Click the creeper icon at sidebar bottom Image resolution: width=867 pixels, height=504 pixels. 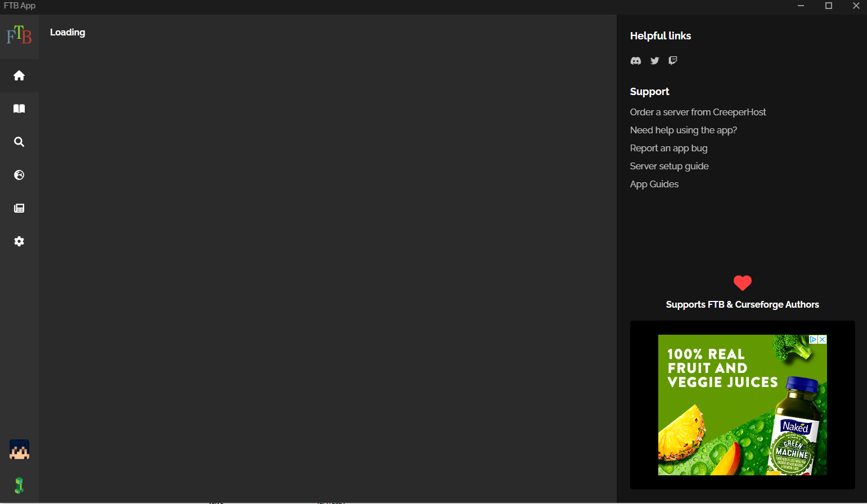pyautogui.click(x=19, y=484)
